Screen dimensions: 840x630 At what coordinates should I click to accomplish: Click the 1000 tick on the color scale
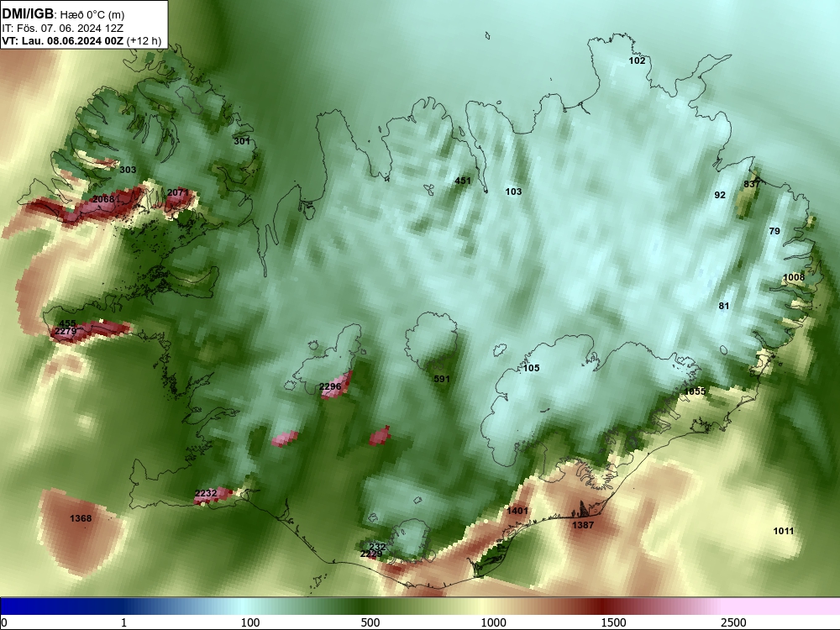493,622
